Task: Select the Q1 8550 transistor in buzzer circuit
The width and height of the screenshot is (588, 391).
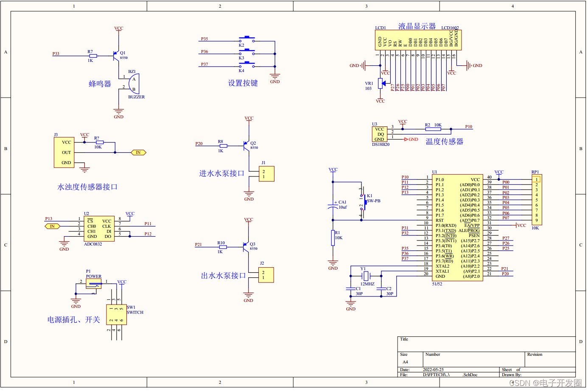Action: tap(117, 56)
